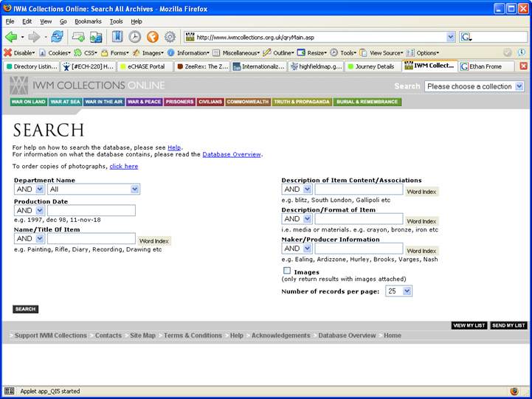The image size is (532, 399).
Task: Open the Department Name All dropdown
Action: 94,189
